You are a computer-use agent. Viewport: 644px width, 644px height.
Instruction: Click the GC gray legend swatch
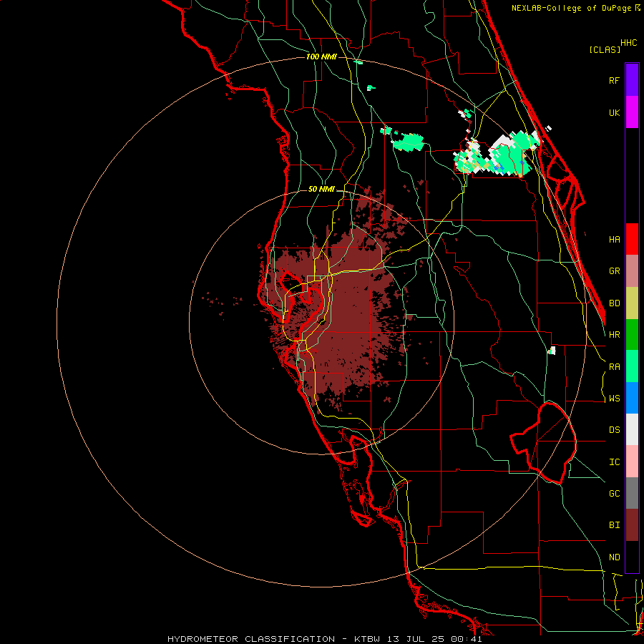pos(632,493)
